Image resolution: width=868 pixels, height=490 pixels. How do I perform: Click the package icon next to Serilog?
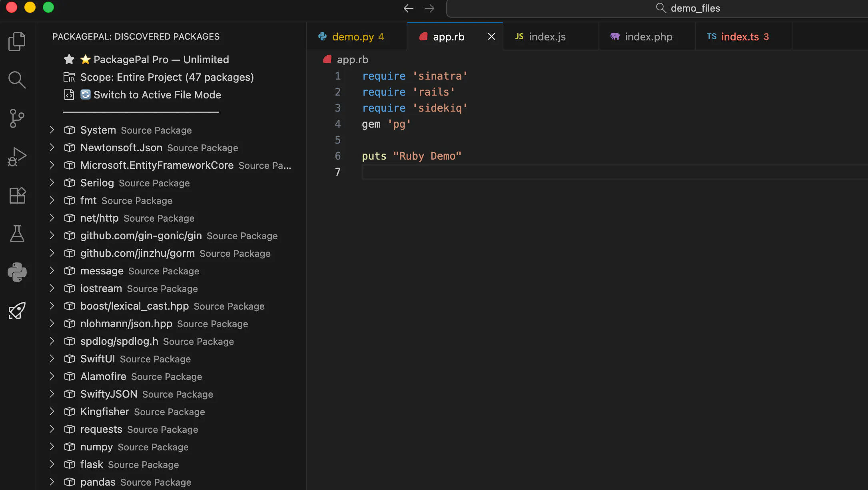pos(70,183)
